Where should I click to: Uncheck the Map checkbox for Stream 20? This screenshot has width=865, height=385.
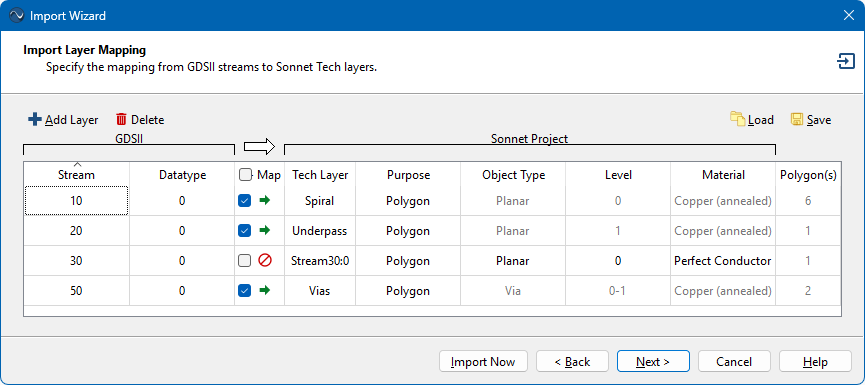244,231
